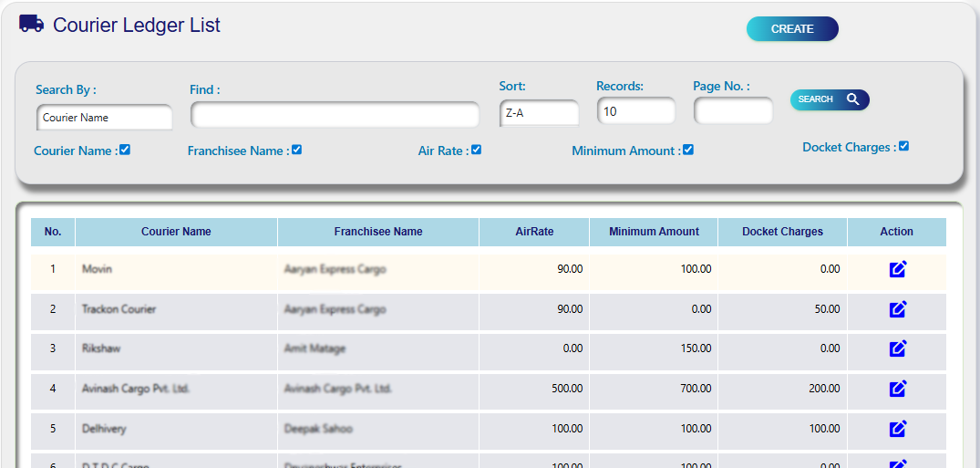
Task: Uncheck the Courier Name checkbox
Action: coord(125,150)
